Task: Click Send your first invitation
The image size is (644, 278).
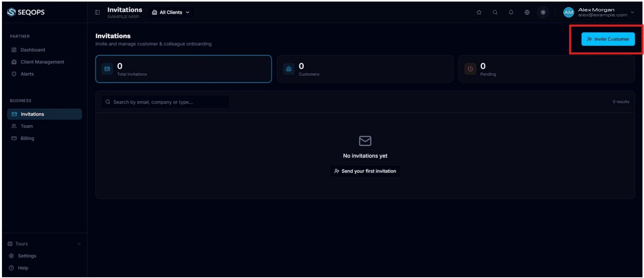Action: point(365,171)
